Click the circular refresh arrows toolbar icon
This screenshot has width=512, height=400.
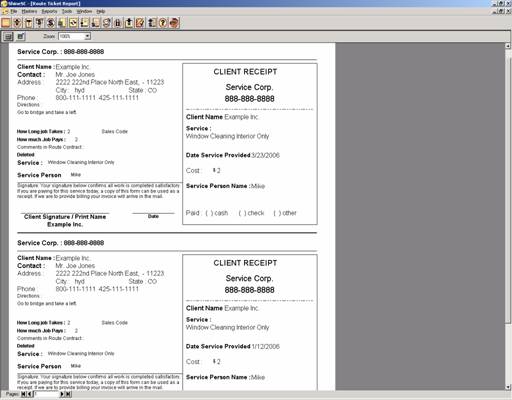coord(73,23)
